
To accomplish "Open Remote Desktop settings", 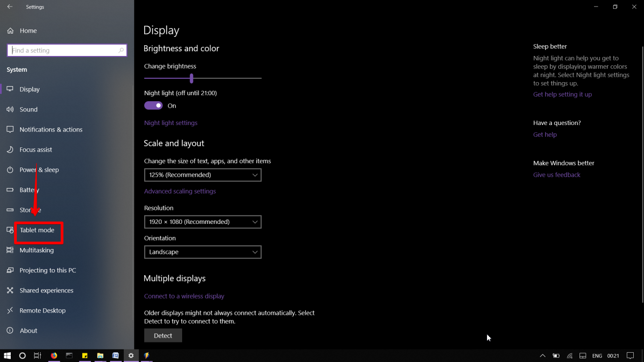I will (42, 310).
